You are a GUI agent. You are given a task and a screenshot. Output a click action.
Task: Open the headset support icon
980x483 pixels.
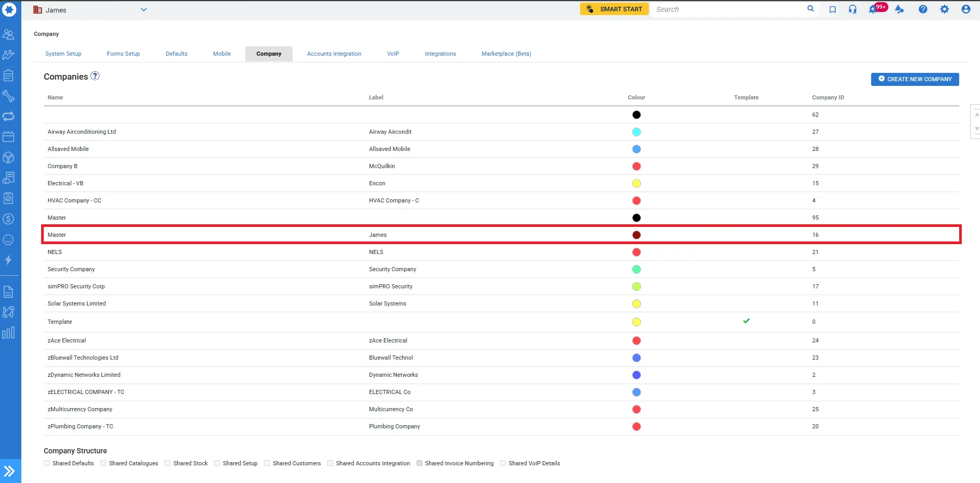852,9
